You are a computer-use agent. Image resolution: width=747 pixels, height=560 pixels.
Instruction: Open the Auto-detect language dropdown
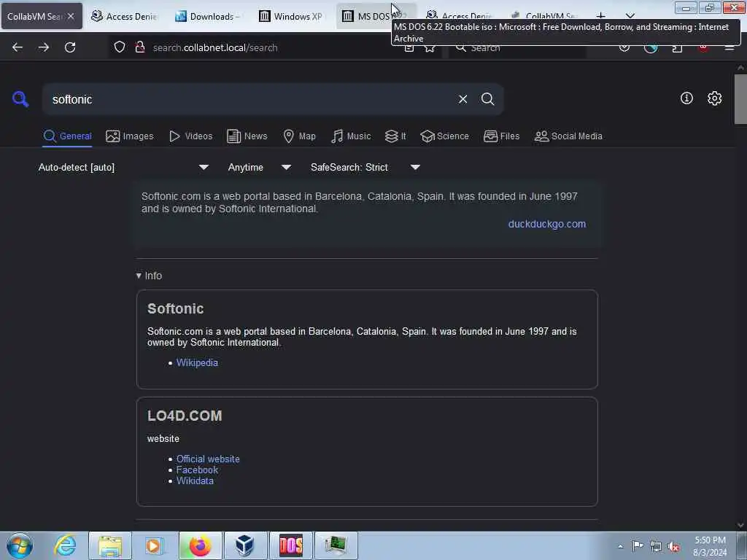pos(124,167)
